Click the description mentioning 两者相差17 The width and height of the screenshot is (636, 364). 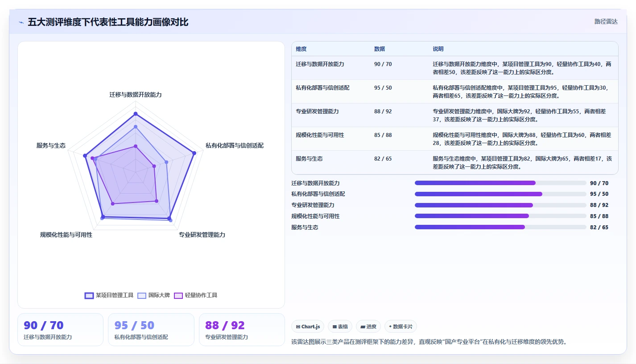522,162
